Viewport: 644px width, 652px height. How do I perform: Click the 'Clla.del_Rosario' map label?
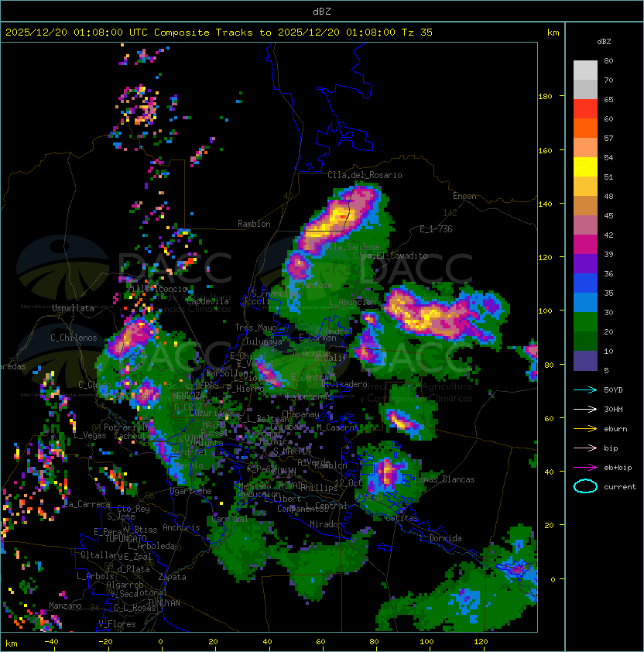365,175
